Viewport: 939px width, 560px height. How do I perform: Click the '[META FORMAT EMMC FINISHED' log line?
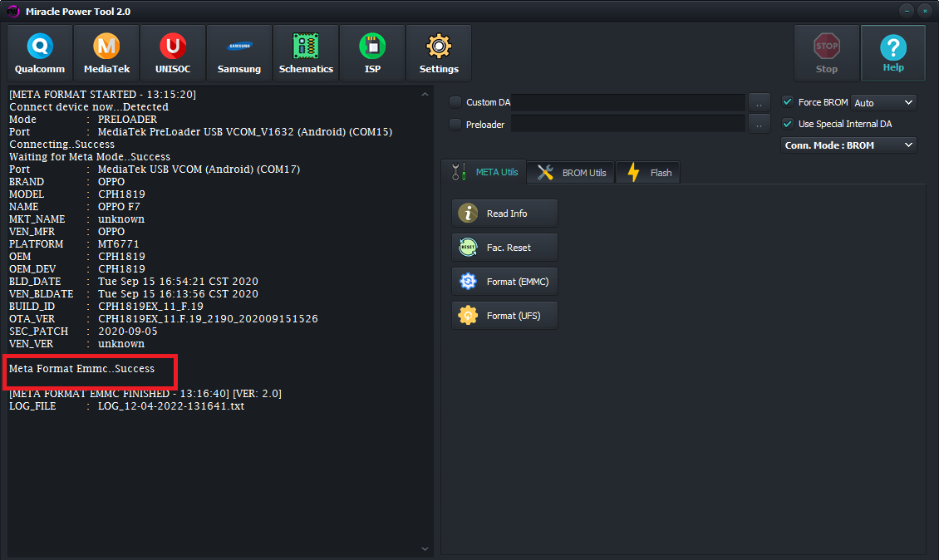pos(145,394)
